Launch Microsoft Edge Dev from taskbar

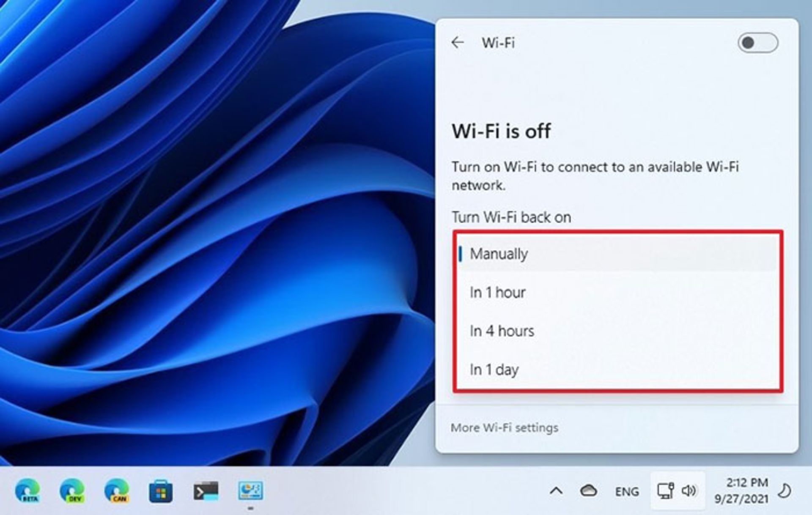click(72, 491)
